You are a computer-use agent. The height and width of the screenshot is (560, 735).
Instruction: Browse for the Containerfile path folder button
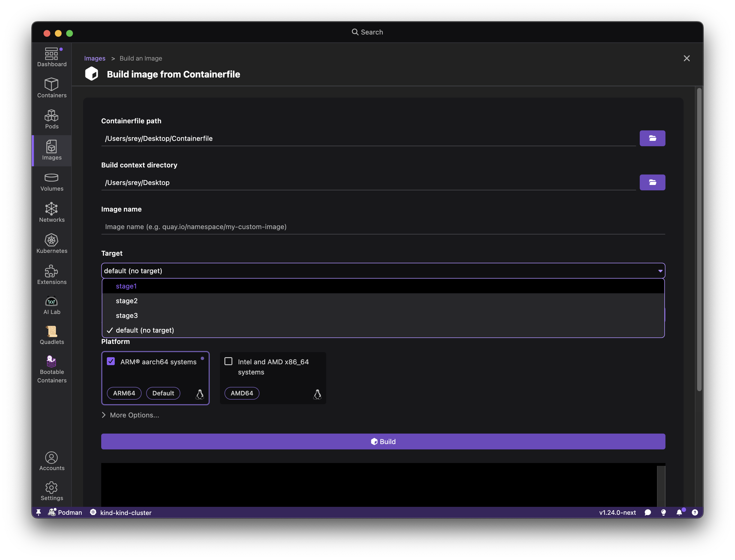point(652,138)
